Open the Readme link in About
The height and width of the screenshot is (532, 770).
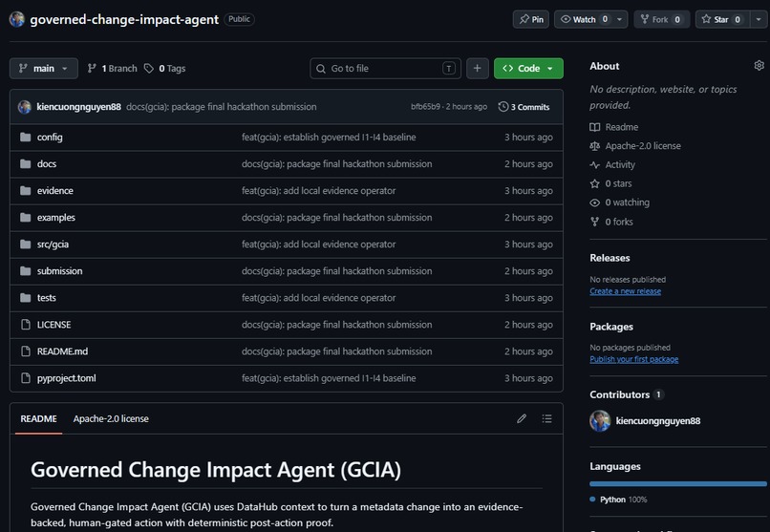coord(614,127)
